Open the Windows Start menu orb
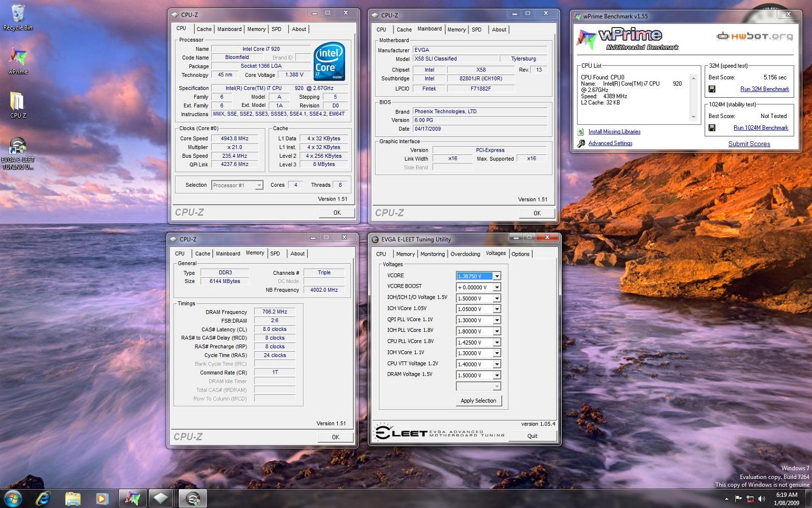Viewport: 812px width, 508px height. [12, 498]
